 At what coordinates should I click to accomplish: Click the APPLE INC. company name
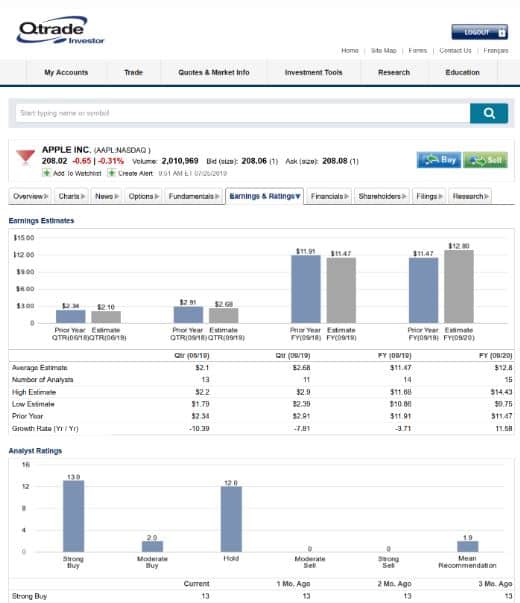(x=66, y=150)
